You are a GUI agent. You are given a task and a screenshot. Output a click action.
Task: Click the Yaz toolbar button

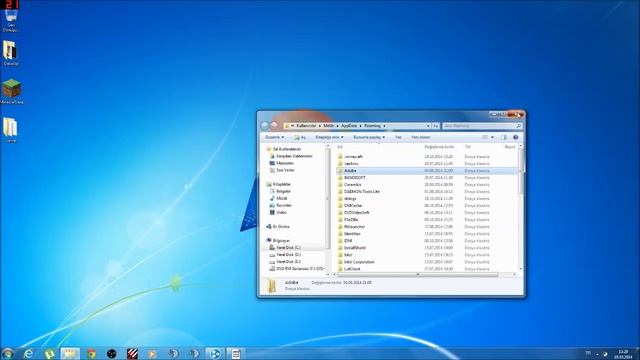coord(398,137)
